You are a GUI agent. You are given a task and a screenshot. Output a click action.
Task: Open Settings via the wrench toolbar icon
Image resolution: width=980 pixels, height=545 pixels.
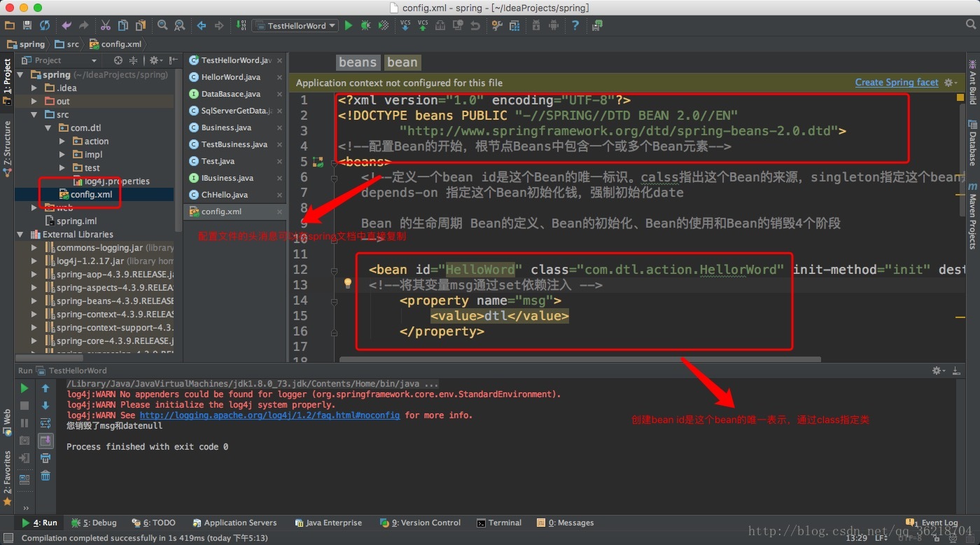point(497,25)
